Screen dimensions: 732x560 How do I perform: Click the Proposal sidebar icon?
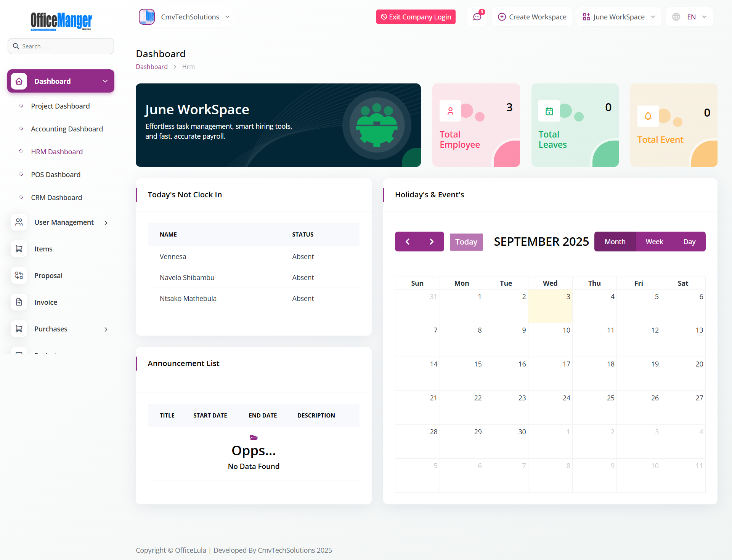tap(19, 275)
